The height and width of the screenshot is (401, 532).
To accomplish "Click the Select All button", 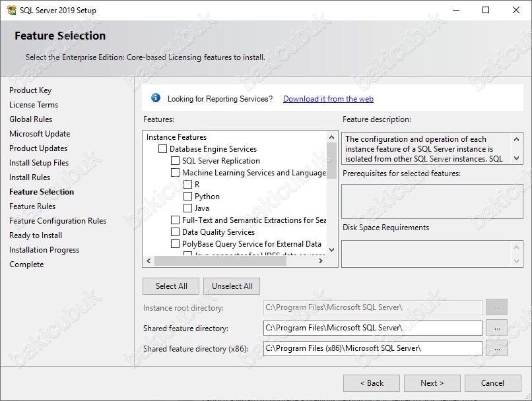I will (x=171, y=286).
